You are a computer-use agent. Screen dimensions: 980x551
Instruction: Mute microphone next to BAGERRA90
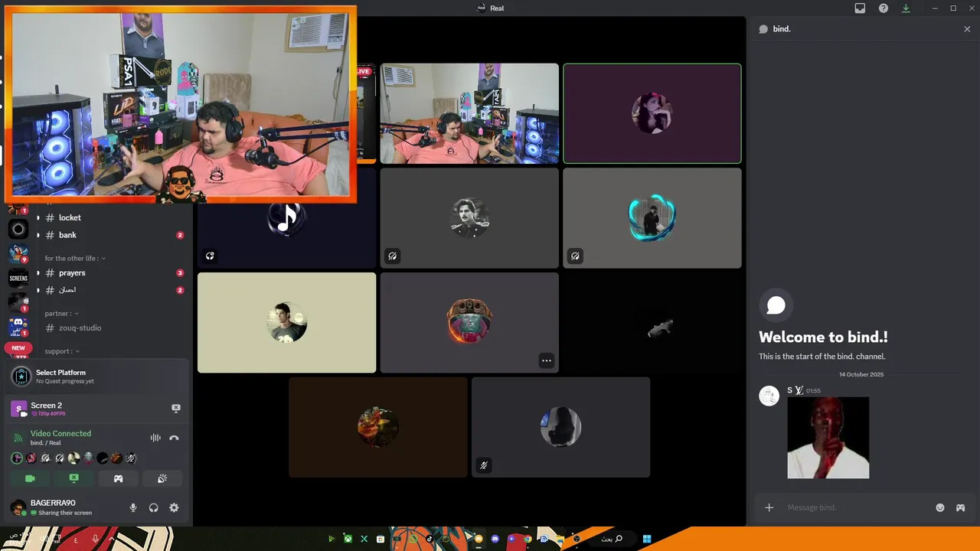tap(133, 507)
